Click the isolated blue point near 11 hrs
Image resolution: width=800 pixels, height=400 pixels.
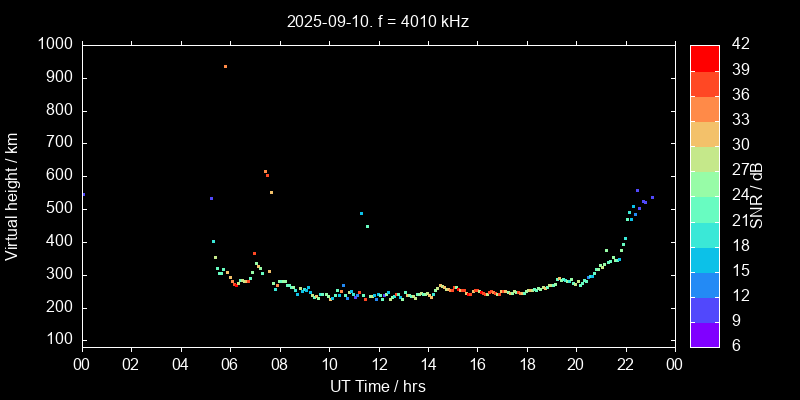361,213
